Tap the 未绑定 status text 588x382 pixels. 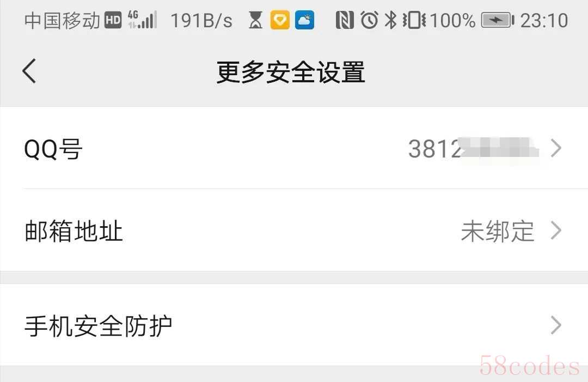pyautogui.click(x=497, y=231)
